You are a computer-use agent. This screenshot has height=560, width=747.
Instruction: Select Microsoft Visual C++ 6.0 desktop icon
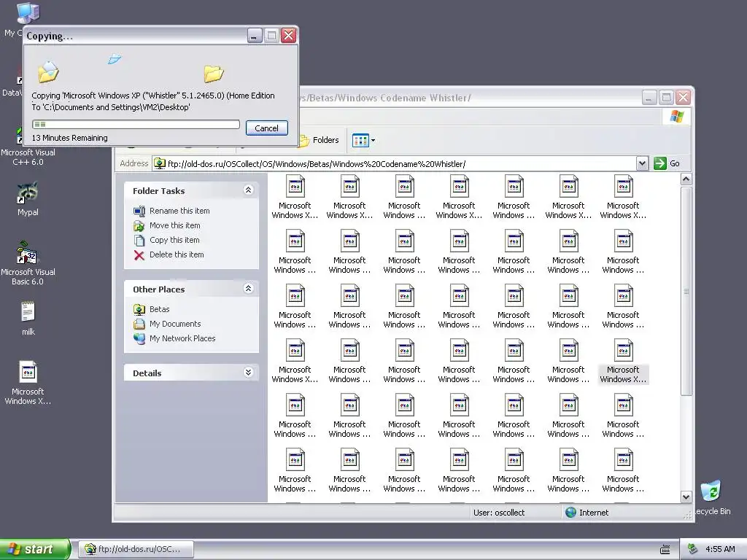(28, 145)
